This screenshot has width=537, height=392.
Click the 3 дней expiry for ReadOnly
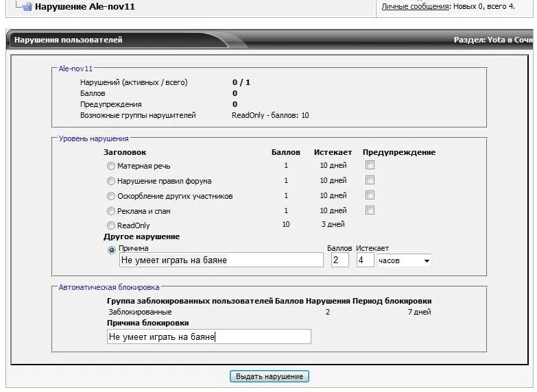click(333, 224)
